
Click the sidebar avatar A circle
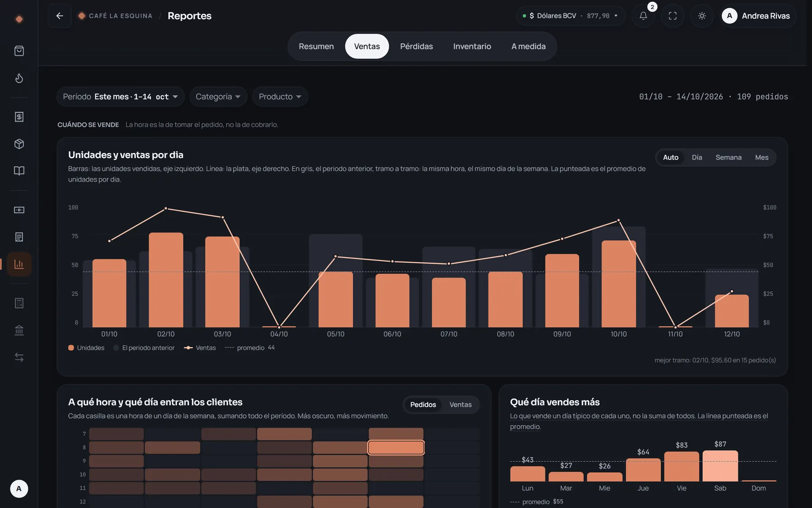[19, 489]
